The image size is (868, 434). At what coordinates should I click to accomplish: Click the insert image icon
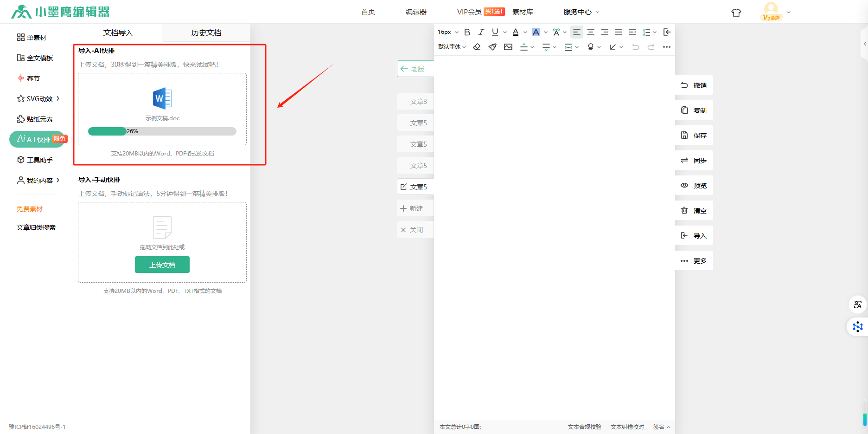(x=508, y=47)
